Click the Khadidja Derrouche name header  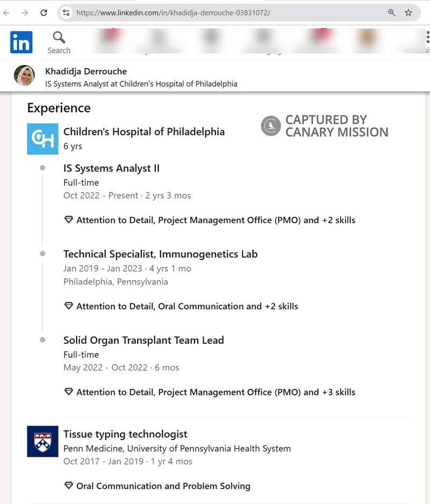(x=86, y=72)
